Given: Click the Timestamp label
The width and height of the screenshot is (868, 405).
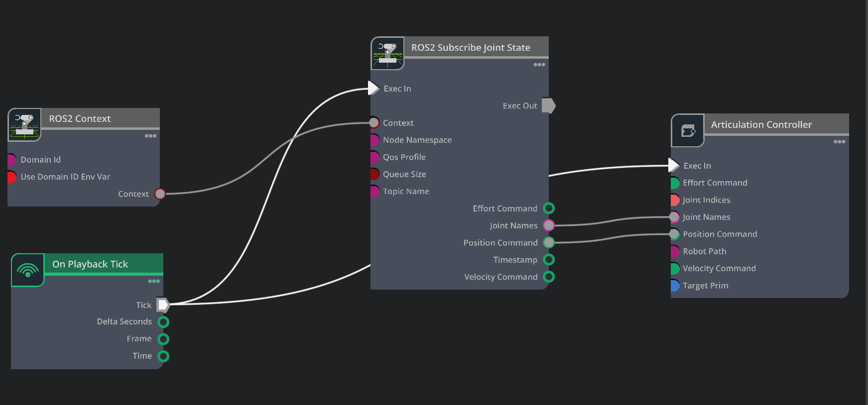Looking at the screenshot, I should 515,260.
